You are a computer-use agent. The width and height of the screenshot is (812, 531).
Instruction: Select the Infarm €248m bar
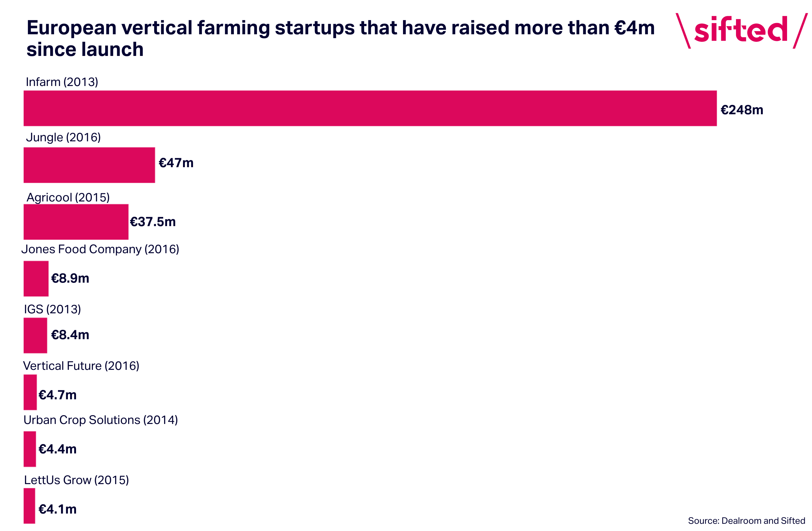tap(370, 108)
